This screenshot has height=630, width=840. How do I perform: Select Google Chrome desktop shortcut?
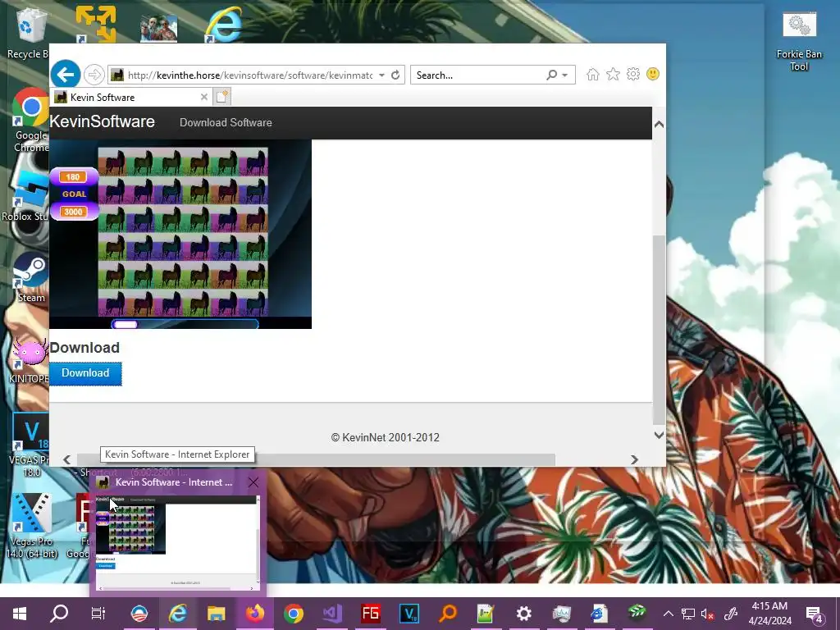(31, 121)
